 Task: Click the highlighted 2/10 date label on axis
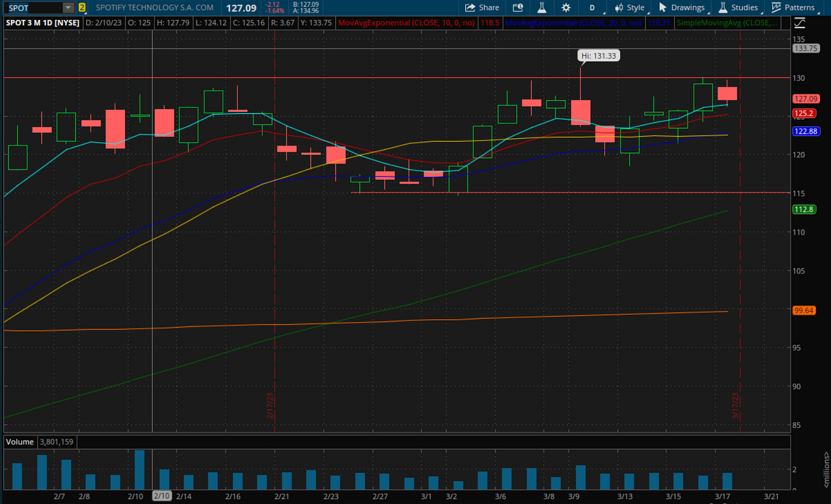pos(162,496)
